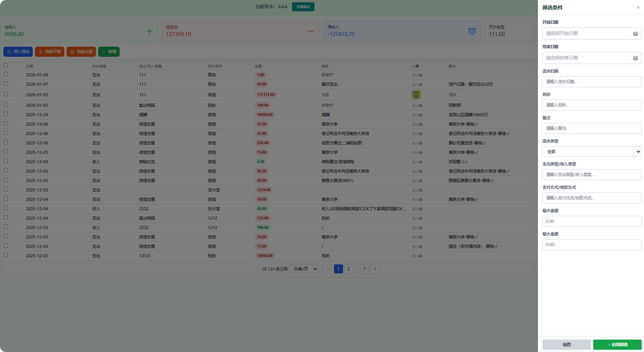Open the receipt thumbnail for 2026-01-03 row

coord(416,95)
